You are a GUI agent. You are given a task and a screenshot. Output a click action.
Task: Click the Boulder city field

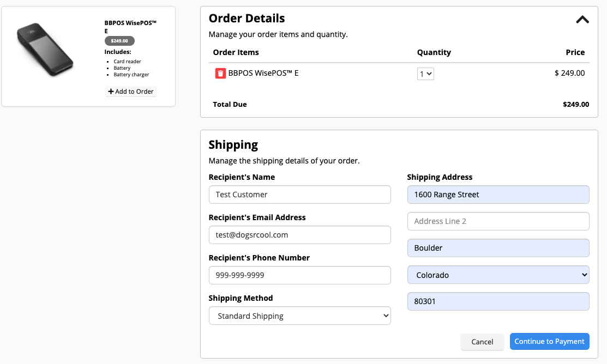[x=498, y=248]
